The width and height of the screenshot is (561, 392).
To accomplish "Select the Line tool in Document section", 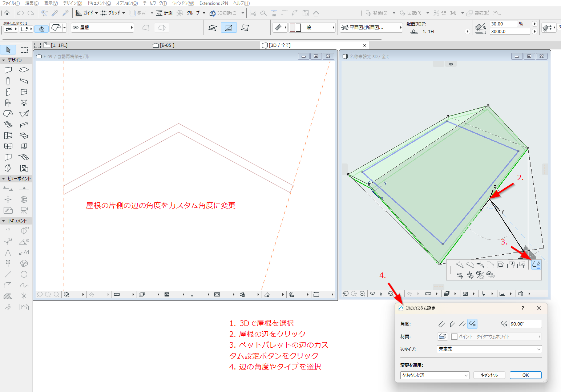I will pos(8,274).
